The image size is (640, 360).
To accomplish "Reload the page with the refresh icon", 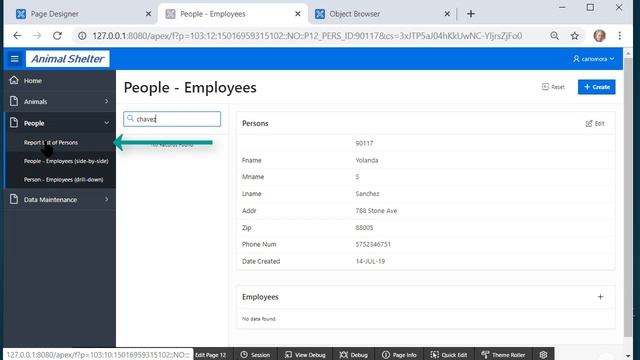I will click(x=57, y=36).
